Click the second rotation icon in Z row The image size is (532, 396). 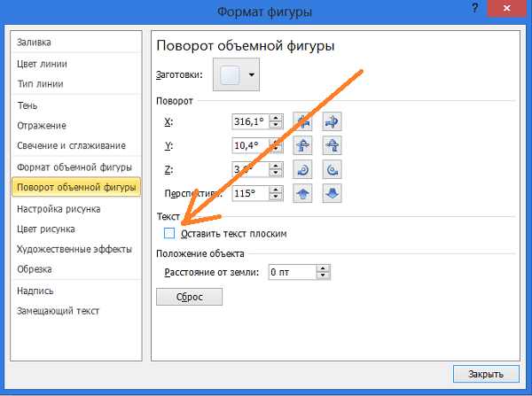[332, 169]
